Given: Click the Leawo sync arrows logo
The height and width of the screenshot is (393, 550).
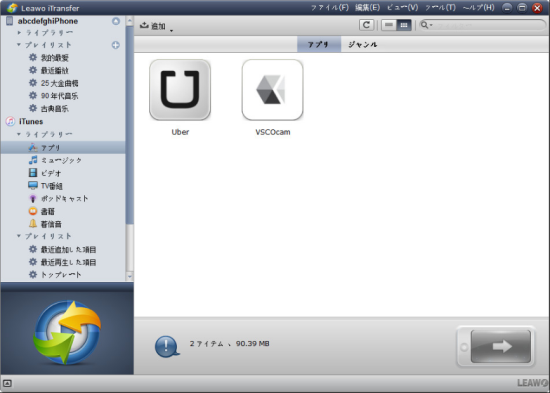Looking at the screenshot, I should click(x=67, y=332).
